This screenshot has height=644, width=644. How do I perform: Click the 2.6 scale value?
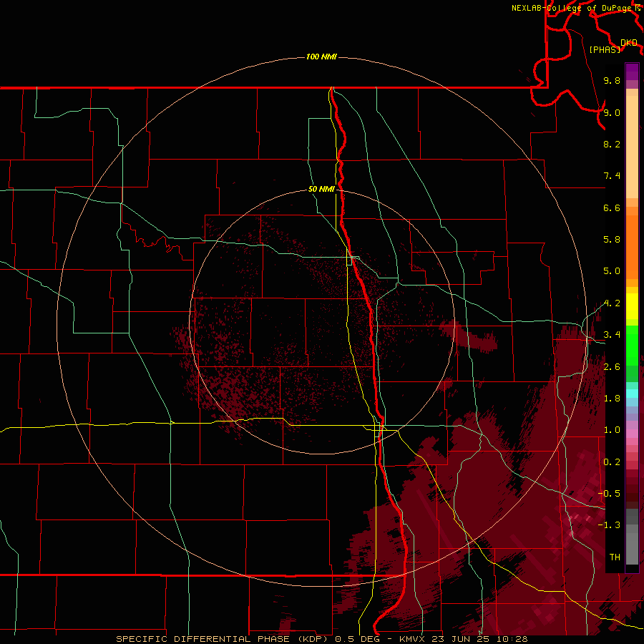coord(612,367)
